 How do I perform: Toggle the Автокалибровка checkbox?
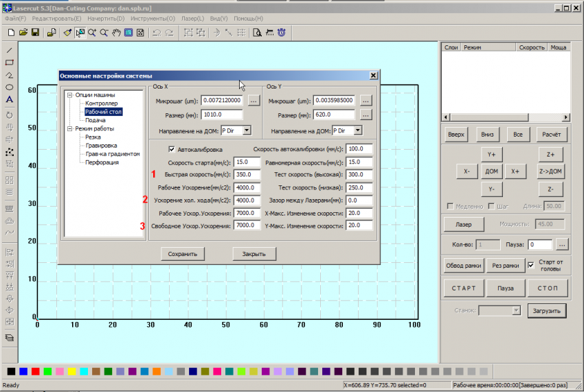point(172,149)
